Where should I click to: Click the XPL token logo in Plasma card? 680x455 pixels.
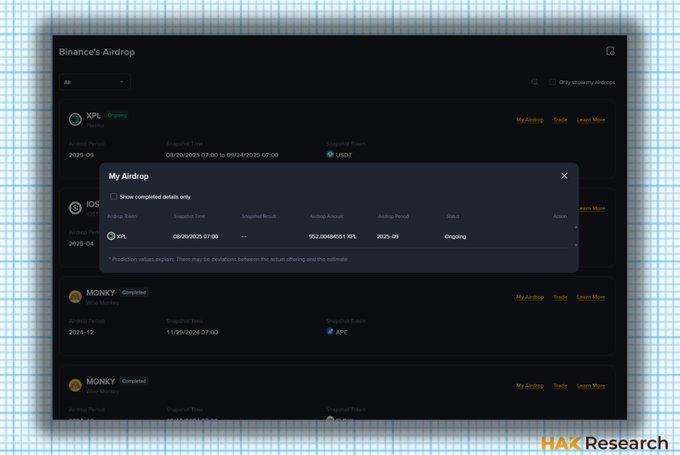pyautogui.click(x=75, y=119)
